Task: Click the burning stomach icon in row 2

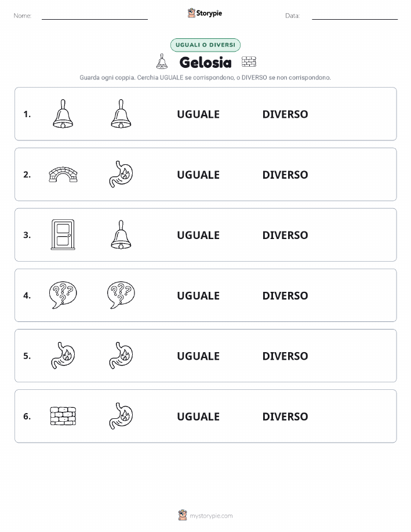Action: click(121, 175)
